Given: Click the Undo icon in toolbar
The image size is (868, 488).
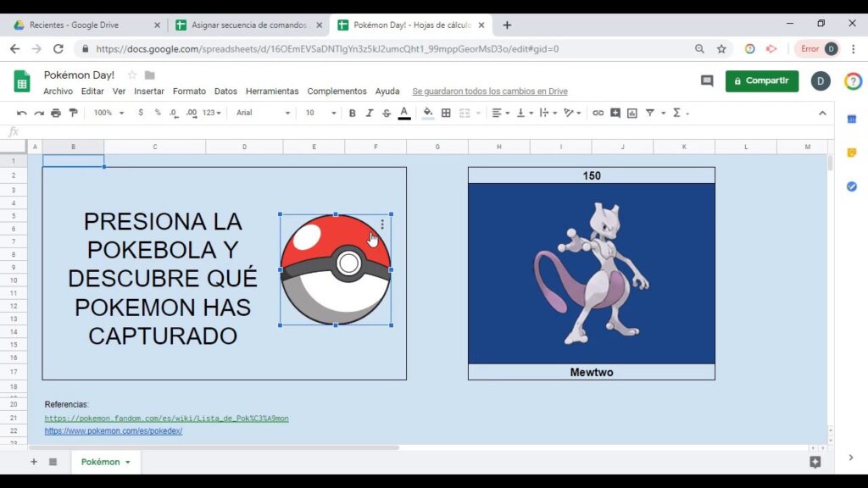Looking at the screenshot, I should point(21,113).
